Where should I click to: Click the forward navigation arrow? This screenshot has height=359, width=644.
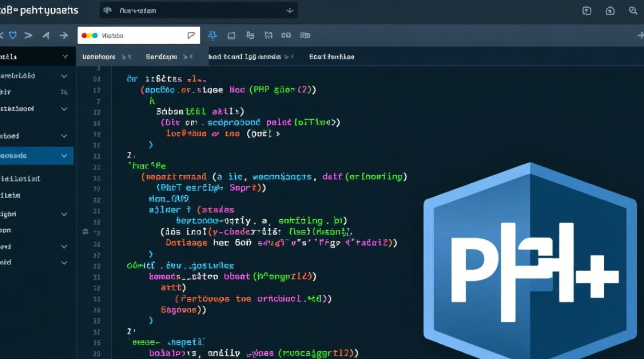pos(64,34)
